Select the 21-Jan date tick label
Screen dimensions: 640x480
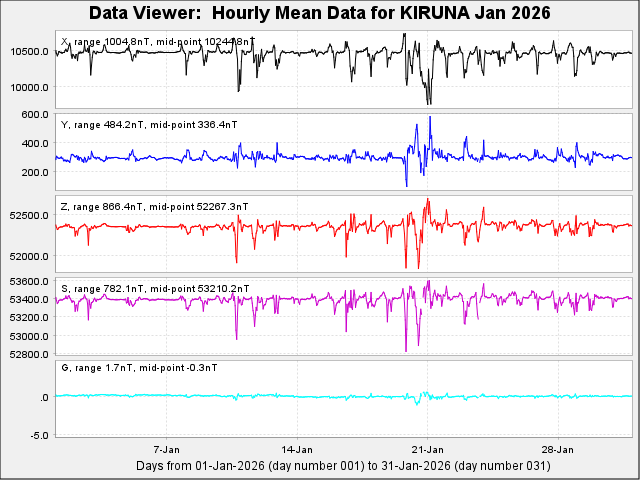[x=427, y=449]
